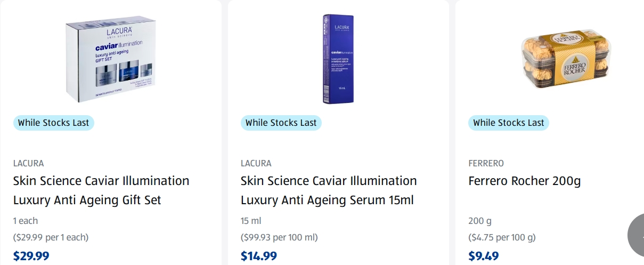
Task: Click the ($4.75 per 100 g) unit price
Action: 502,237
